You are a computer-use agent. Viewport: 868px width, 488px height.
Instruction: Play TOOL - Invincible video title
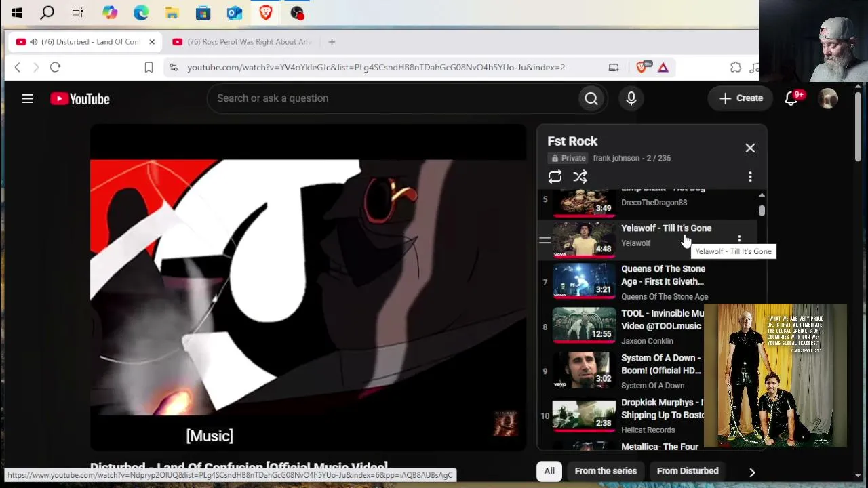pos(663,319)
